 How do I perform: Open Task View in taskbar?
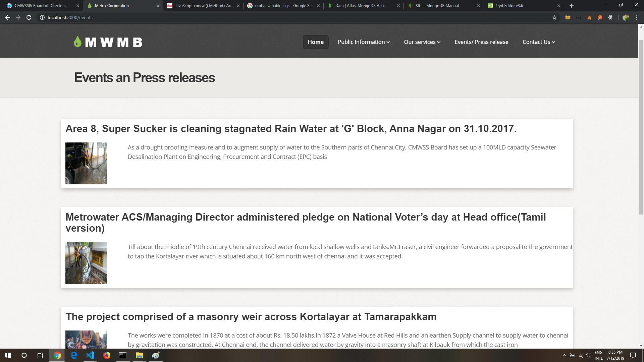(x=40, y=355)
